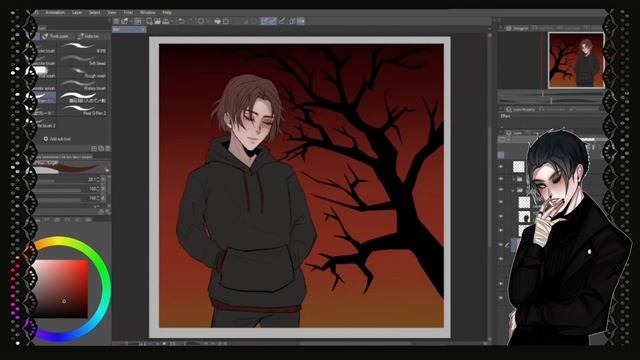Open the Layer Property panel tab
This screenshot has height=360, width=640.
click(x=520, y=109)
